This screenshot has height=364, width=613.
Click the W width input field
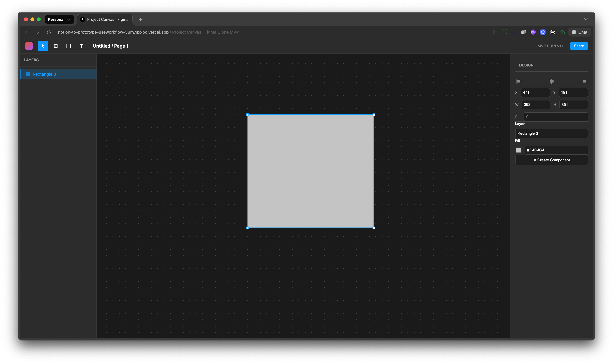[536, 104]
